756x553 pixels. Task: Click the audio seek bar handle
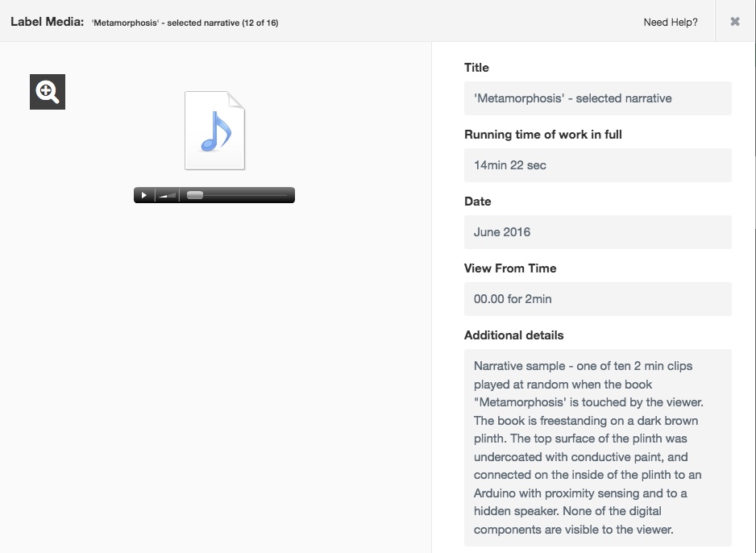click(195, 195)
